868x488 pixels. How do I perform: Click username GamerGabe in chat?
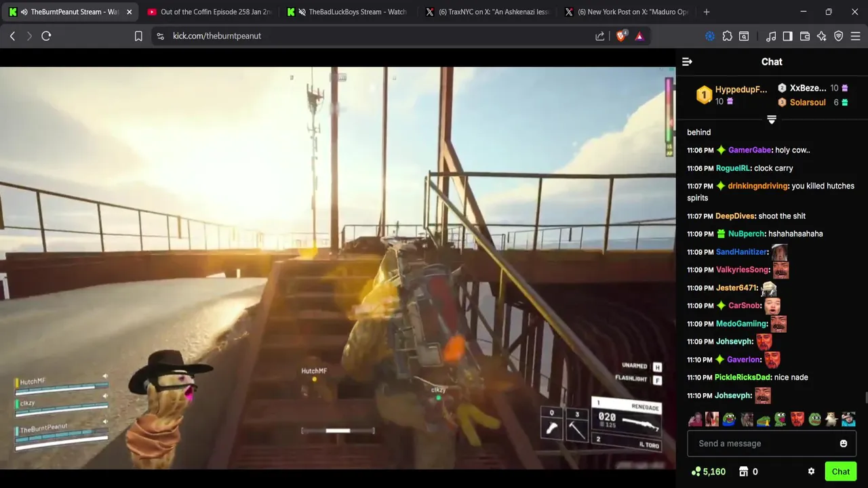749,150
